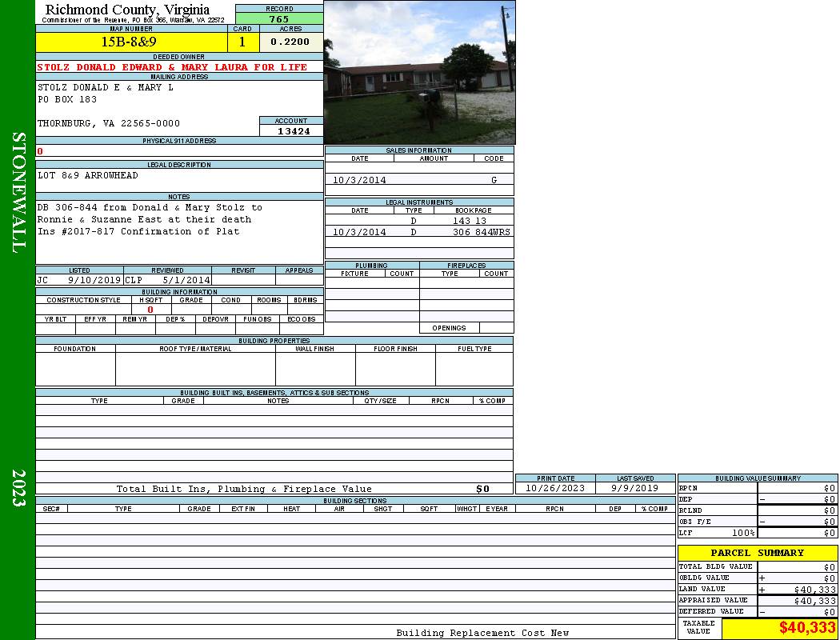This screenshot has height=640, width=840.
Task: Click the legal description LOT 8&9 ARROWHEAD
Action: click(88, 175)
